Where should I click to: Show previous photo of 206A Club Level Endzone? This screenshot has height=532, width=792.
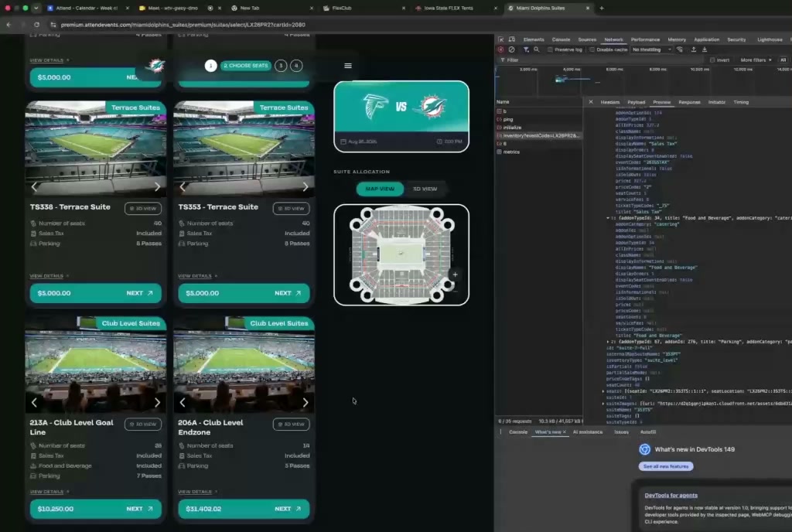coord(183,402)
